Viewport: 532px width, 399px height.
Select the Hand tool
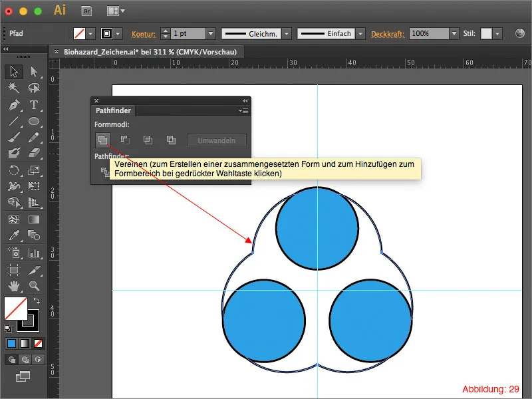[14, 286]
